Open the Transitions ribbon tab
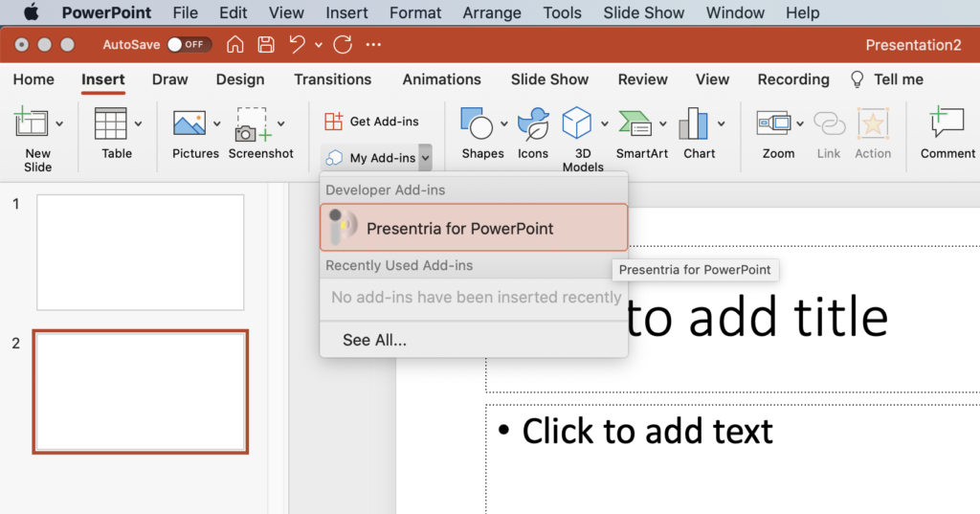 coord(332,79)
